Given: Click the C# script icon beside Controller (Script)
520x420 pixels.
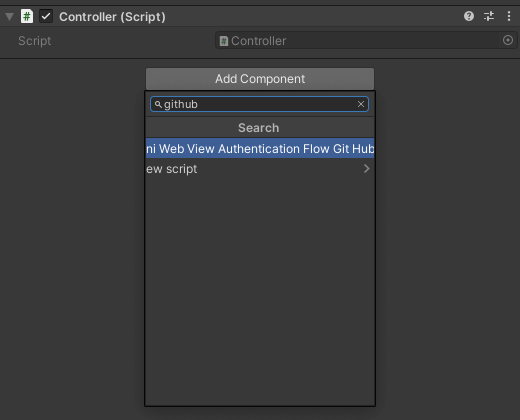Looking at the screenshot, I should (x=27, y=16).
